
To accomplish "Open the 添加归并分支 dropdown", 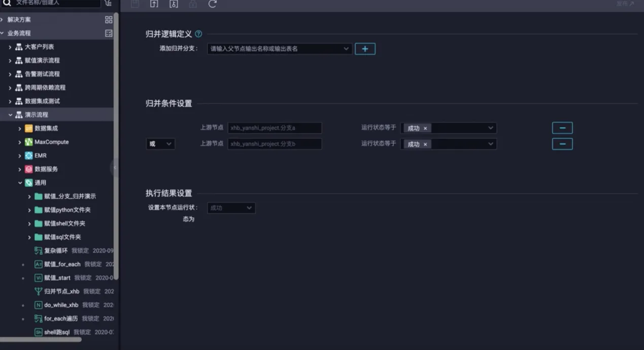I will click(x=280, y=49).
